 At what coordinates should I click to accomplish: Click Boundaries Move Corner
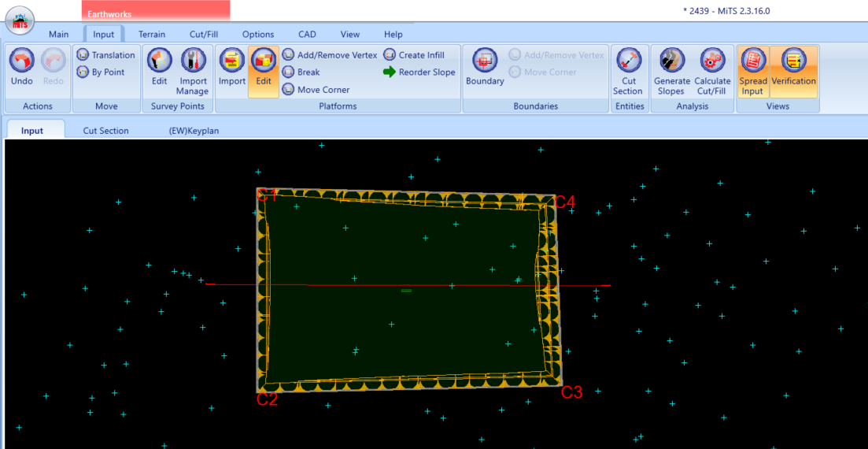542,72
